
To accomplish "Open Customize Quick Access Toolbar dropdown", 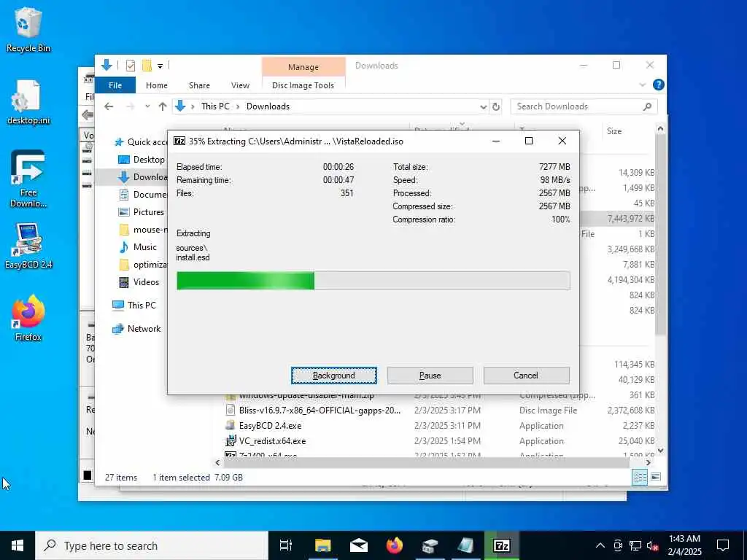I will (x=160, y=66).
